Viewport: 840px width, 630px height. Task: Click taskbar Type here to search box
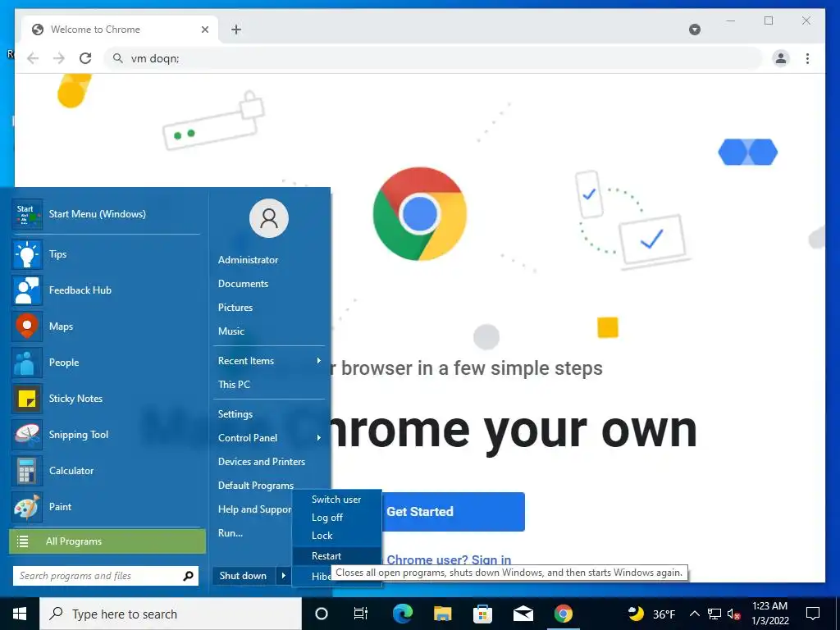[171, 614]
